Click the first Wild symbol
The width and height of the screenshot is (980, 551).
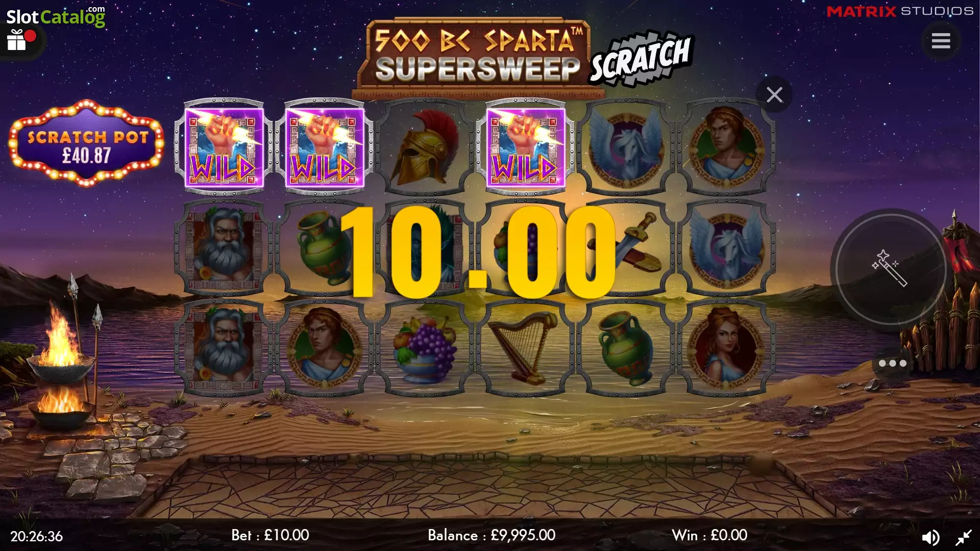[224, 147]
